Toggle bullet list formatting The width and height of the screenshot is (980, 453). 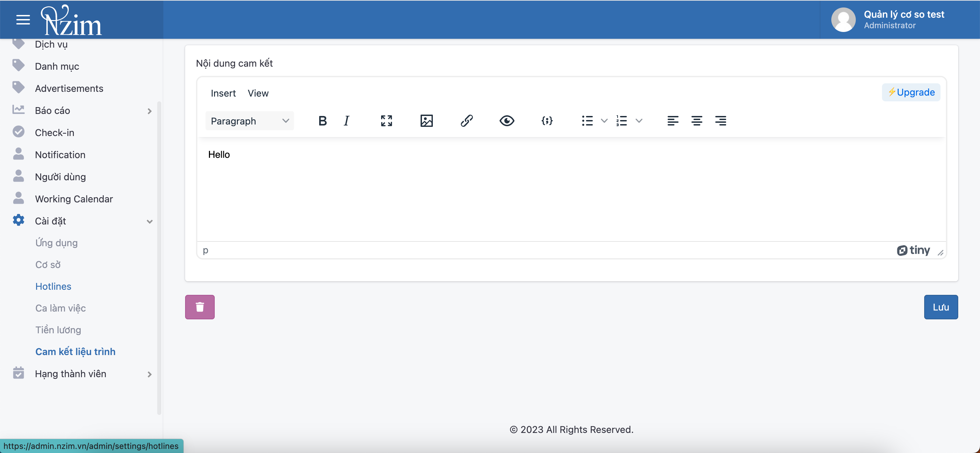pos(587,121)
